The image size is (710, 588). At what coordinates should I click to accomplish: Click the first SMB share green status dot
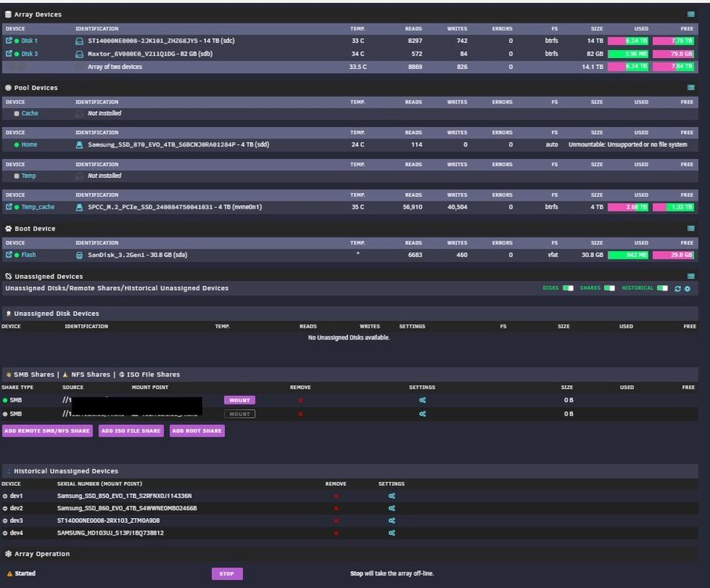click(x=5, y=401)
